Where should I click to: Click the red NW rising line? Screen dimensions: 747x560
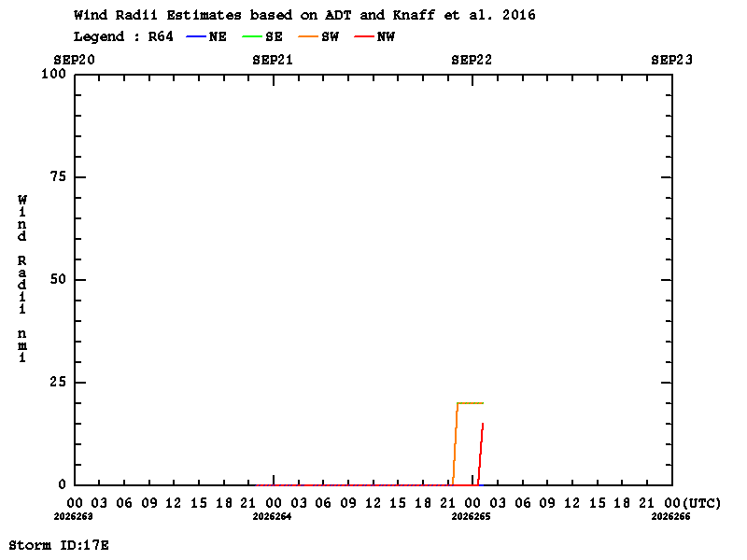(x=480, y=454)
